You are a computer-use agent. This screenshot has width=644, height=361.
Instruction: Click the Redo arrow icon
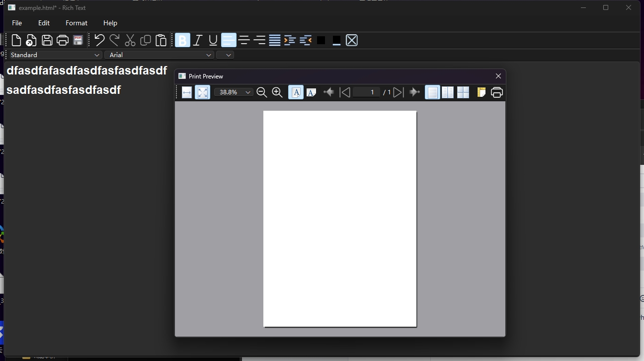click(x=115, y=40)
